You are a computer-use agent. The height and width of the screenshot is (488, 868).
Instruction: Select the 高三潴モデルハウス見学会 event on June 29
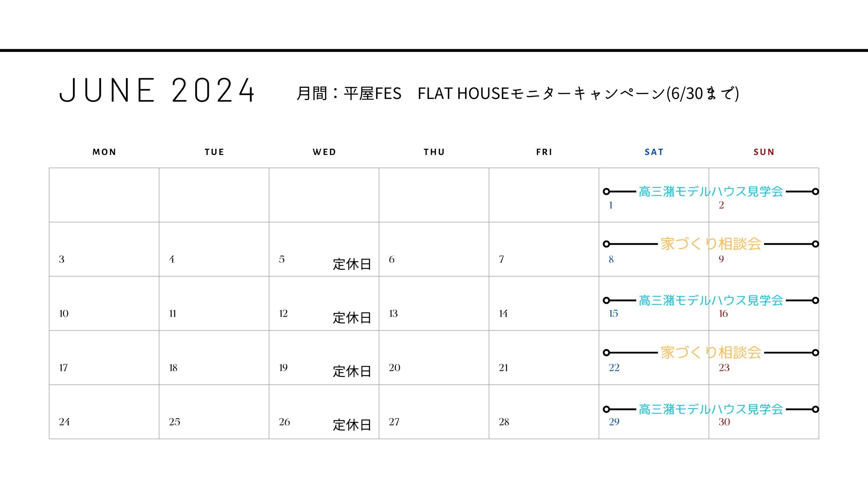pos(711,409)
